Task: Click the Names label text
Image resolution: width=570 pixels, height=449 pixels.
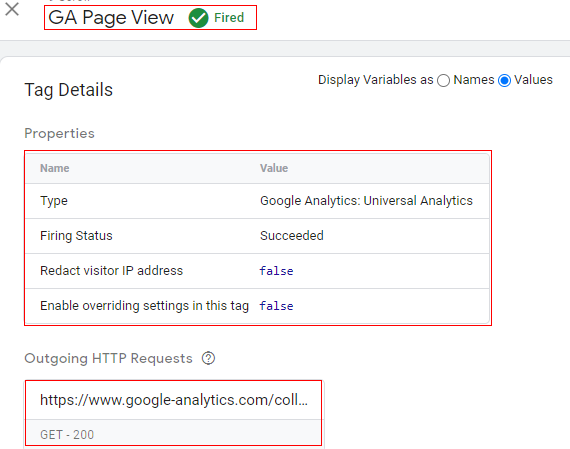Action: click(474, 80)
